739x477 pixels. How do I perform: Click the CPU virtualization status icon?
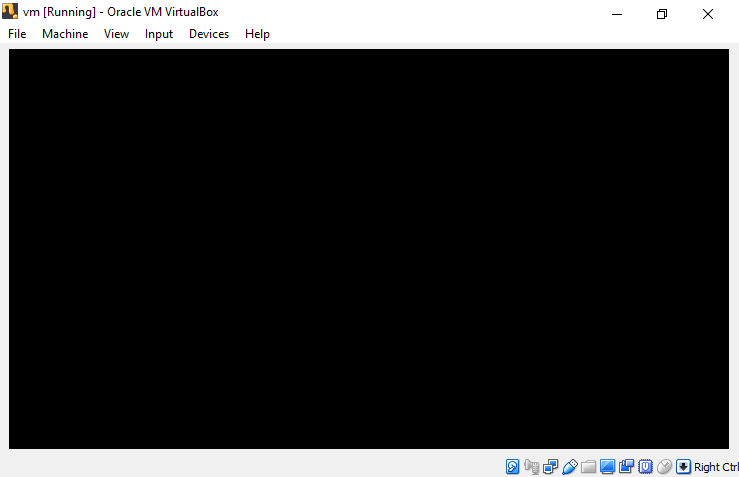[x=646, y=467]
